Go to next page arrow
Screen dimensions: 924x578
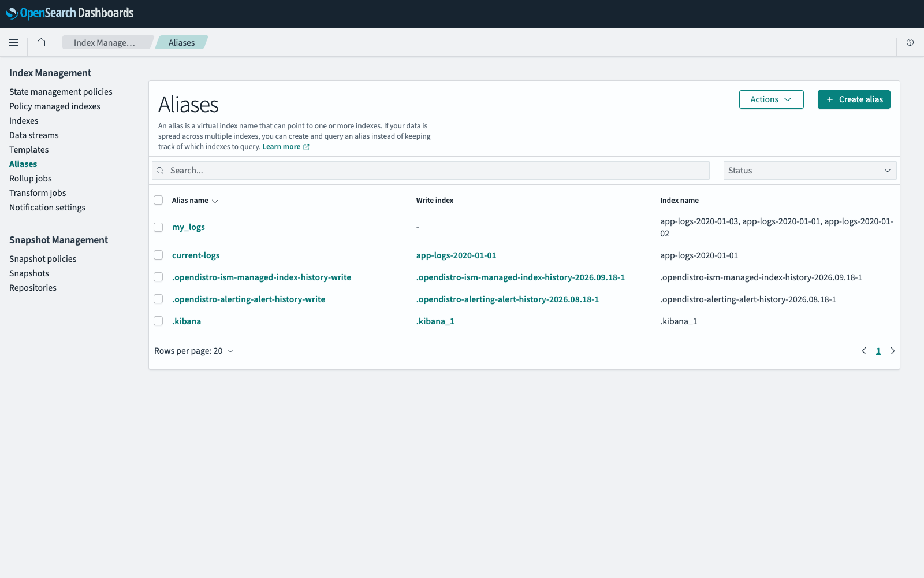[892, 351]
